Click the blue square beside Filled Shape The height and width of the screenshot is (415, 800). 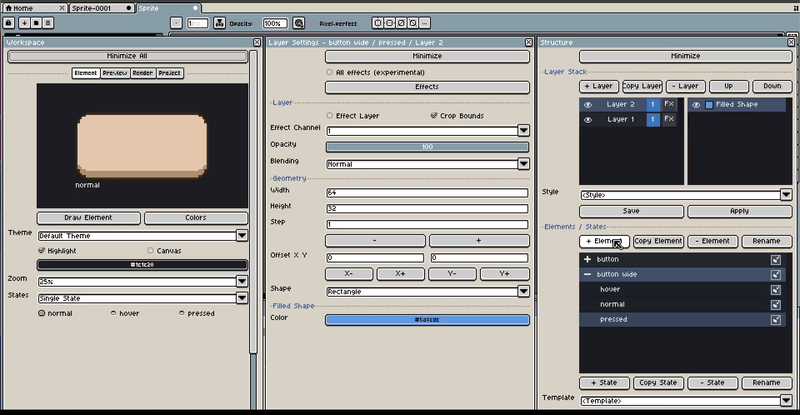tap(709, 105)
